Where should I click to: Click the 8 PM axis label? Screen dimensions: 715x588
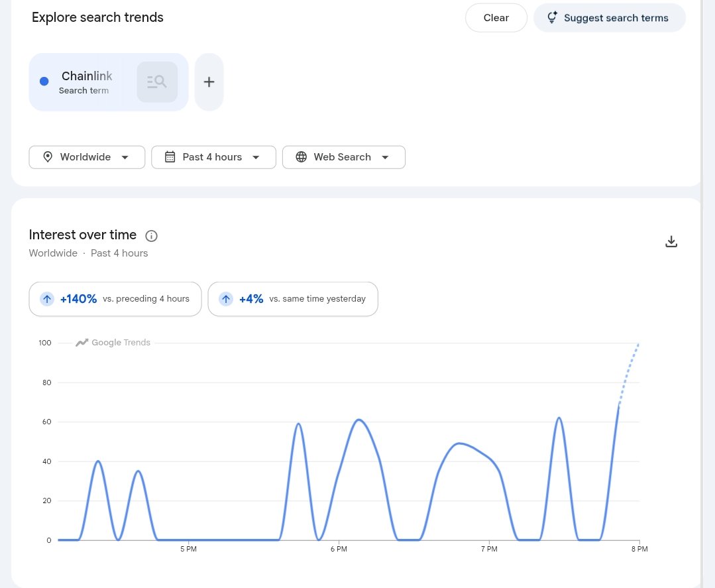639,549
